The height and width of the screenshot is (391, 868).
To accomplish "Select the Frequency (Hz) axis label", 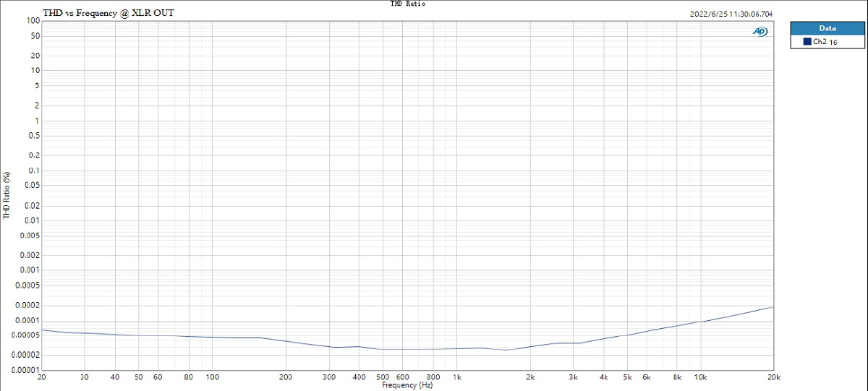I will point(409,385).
